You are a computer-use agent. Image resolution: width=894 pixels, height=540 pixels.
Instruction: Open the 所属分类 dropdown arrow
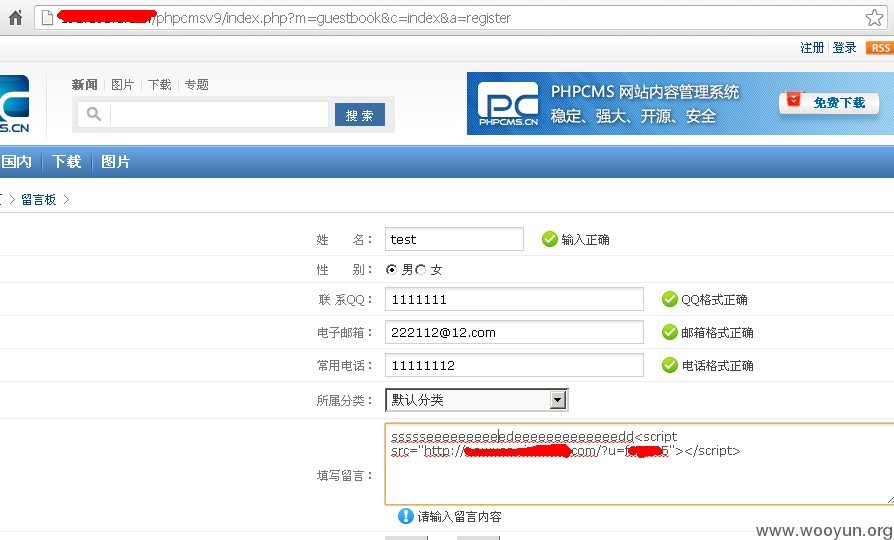pos(558,400)
